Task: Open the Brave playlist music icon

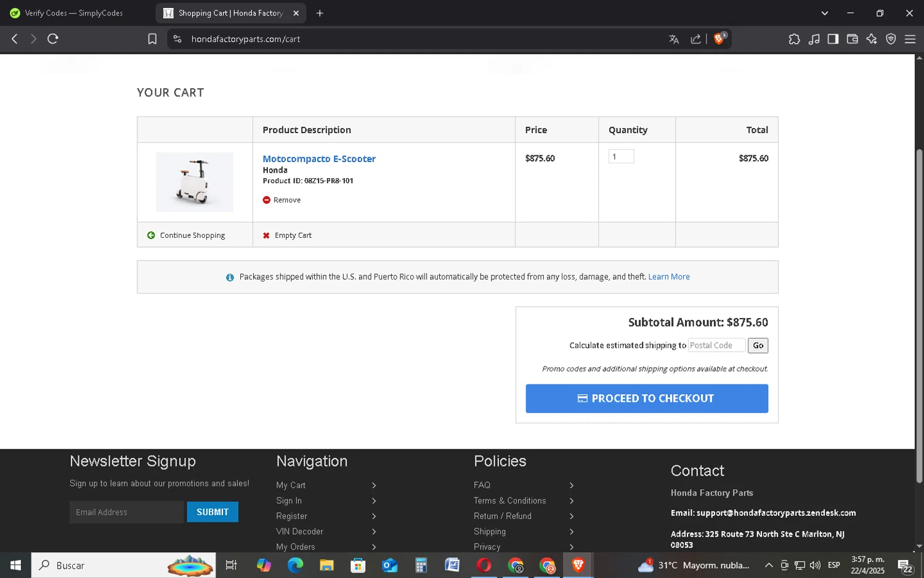Action: 814,39
